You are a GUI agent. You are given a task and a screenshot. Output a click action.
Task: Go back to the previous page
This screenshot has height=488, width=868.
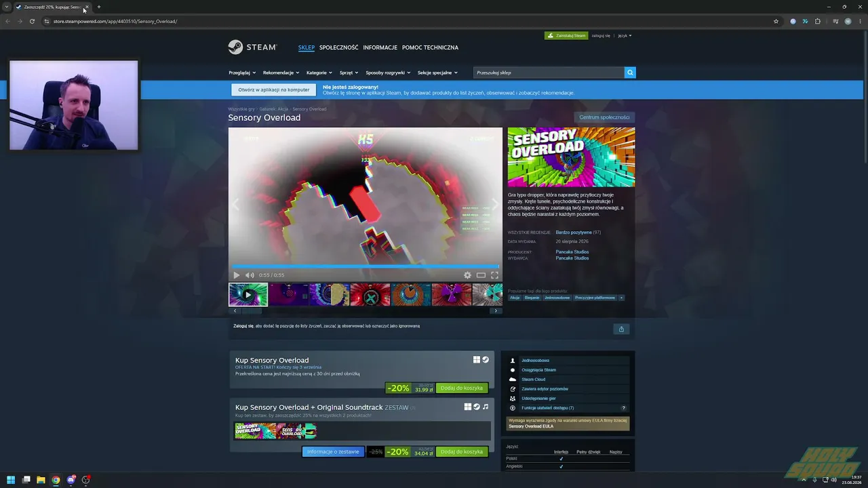click(8, 21)
